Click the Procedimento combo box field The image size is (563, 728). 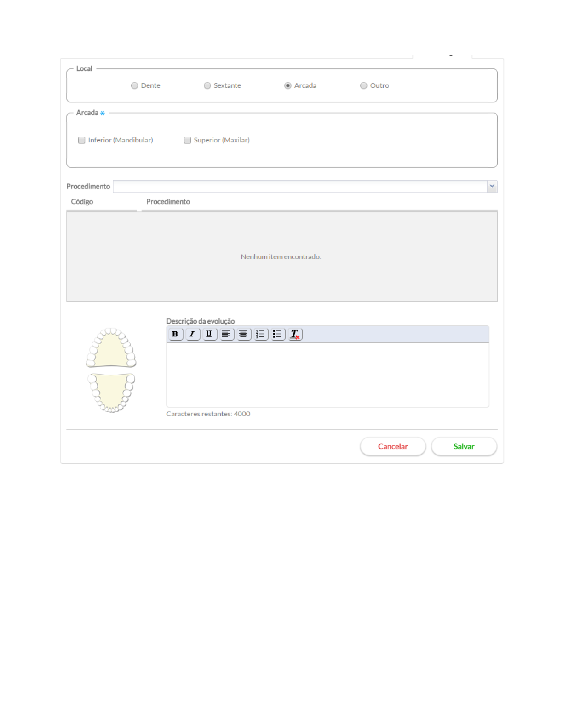pos(300,186)
